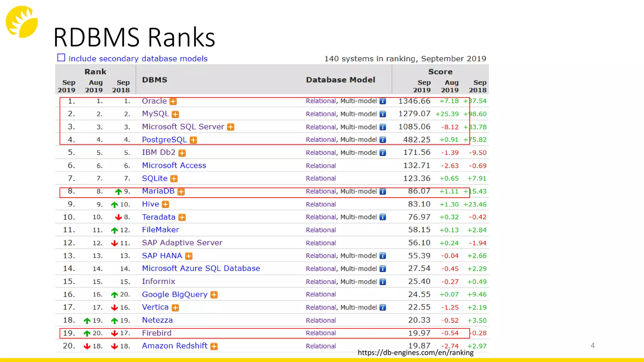Open the Microsoft SQL Server link
This screenshot has width=644, height=362.
(183, 127)
